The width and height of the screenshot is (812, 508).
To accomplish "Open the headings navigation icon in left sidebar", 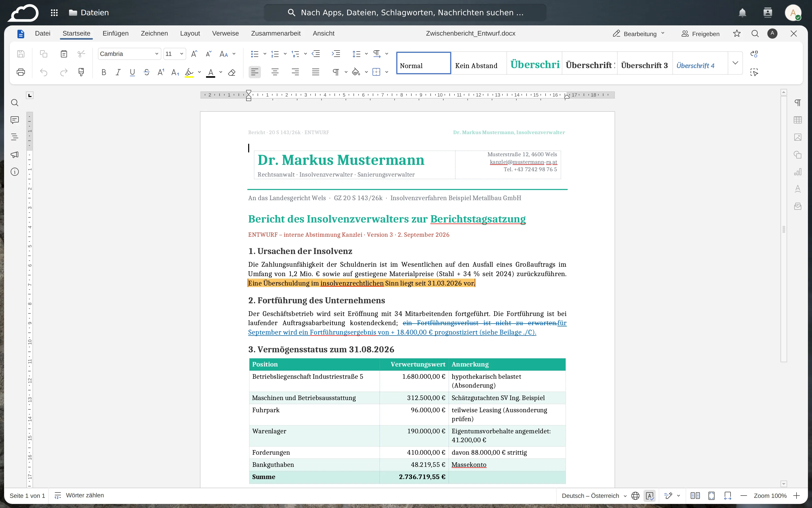I will tap(15, 137).
